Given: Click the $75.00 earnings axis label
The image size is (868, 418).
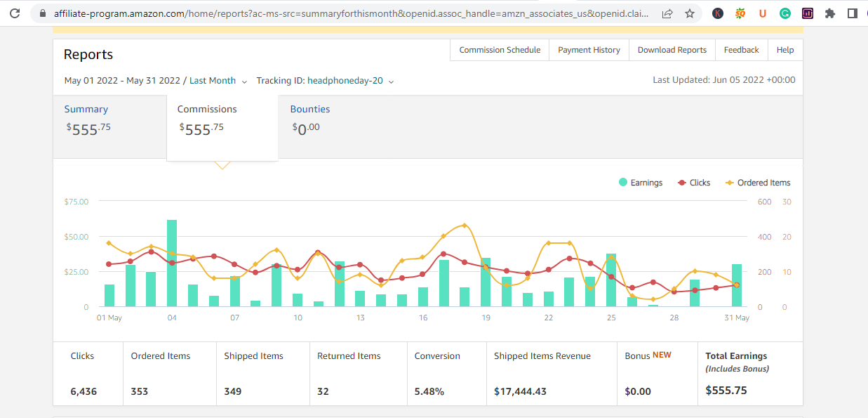Looking at the screenshot, I should pos(76,202).
